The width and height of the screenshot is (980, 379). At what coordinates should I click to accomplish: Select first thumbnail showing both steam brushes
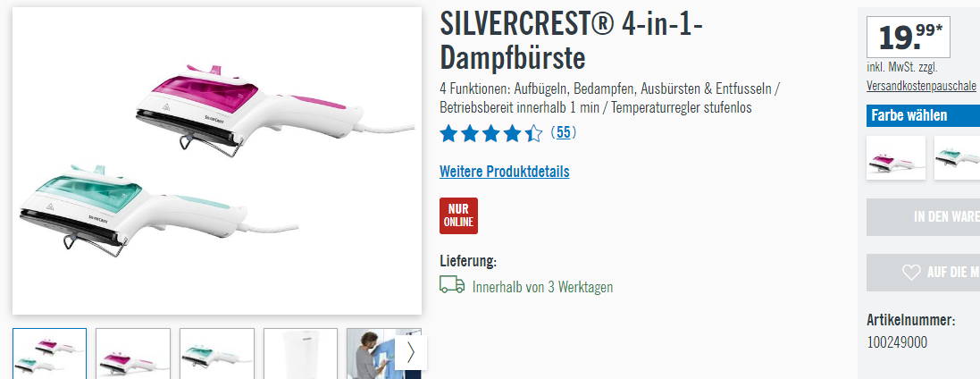pyautogui.click(x=49, y=353)
